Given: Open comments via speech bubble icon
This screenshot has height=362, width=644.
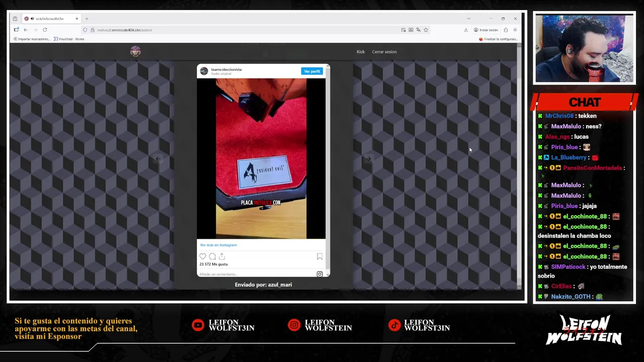Looking at the screenshot, I should tap(212, 257).
